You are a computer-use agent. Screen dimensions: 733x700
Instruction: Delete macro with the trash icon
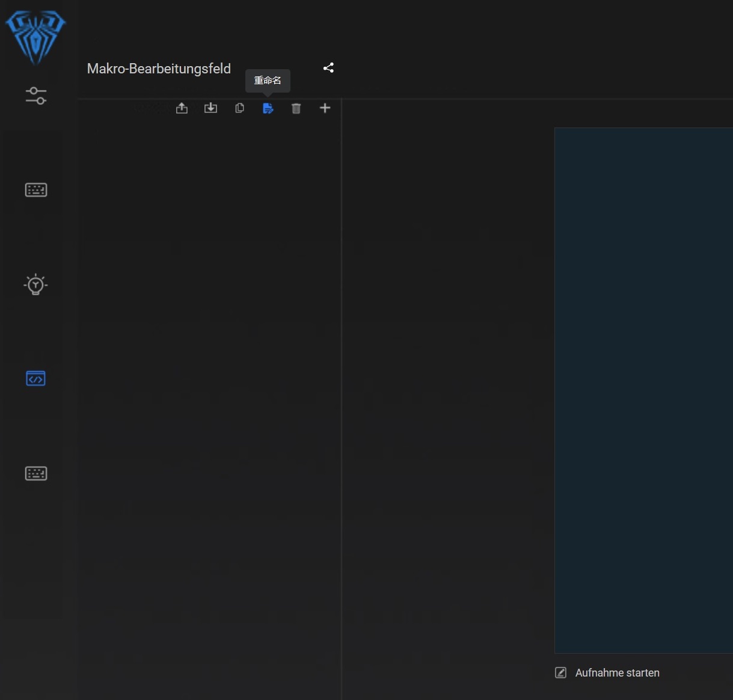coord(296,108)
